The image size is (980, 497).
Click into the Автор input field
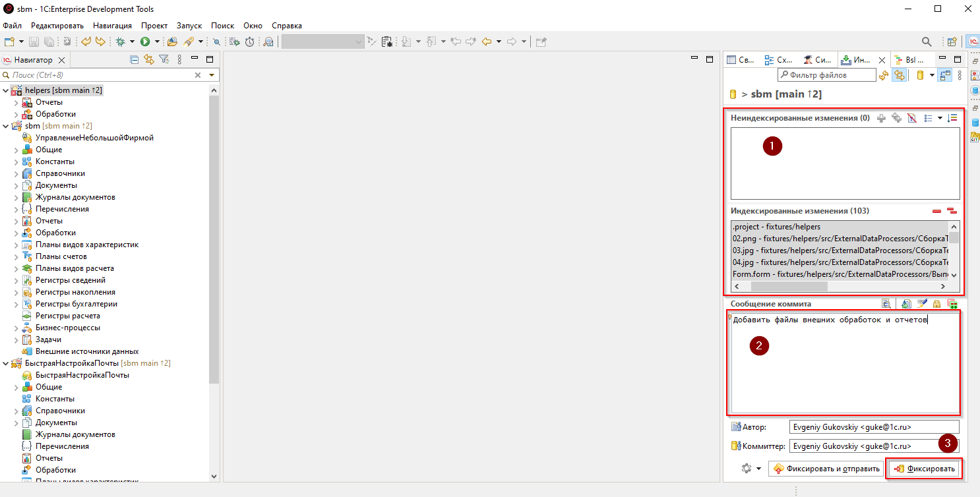tap(873, 427)
